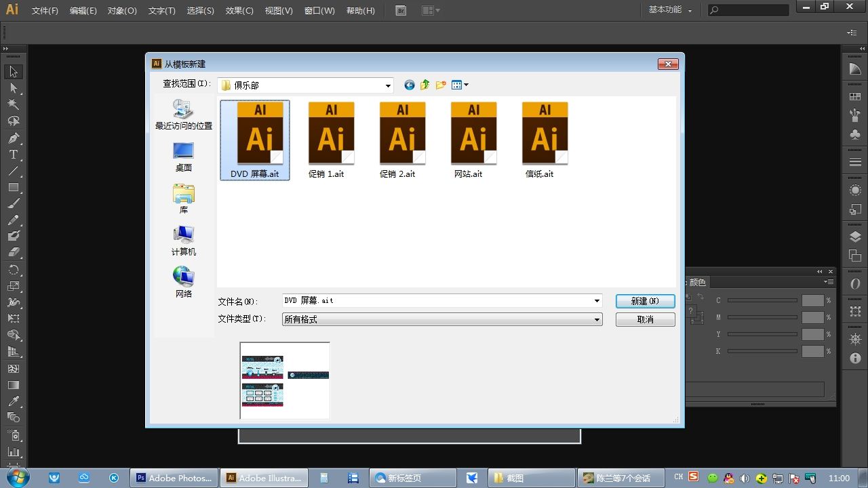Open the 效果(C) menu
Image resolution: width=868 pixels, height=488 pixels.
(239, 11)
